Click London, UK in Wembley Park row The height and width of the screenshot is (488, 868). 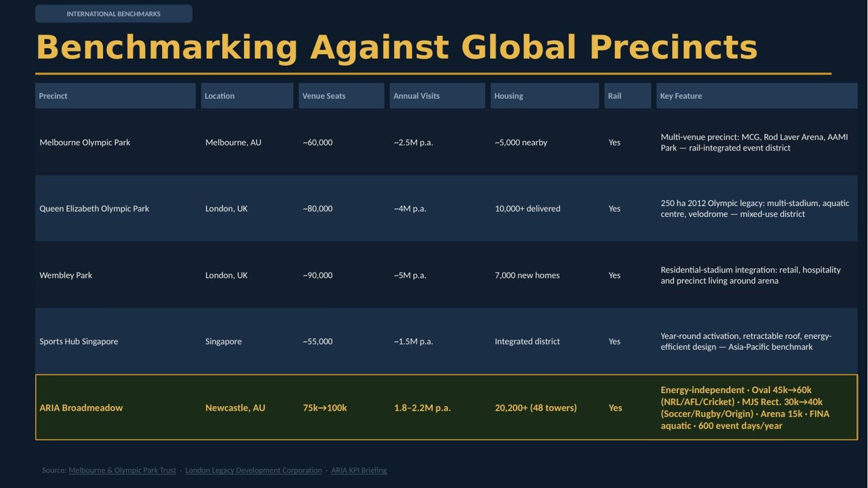click(226, 275)
